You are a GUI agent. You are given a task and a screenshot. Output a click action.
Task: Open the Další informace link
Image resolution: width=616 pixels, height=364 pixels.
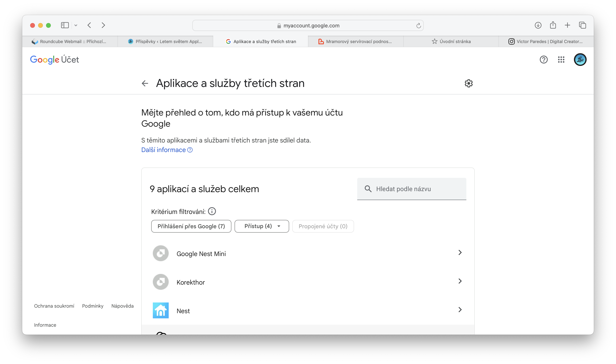click(x=163, y=150)
